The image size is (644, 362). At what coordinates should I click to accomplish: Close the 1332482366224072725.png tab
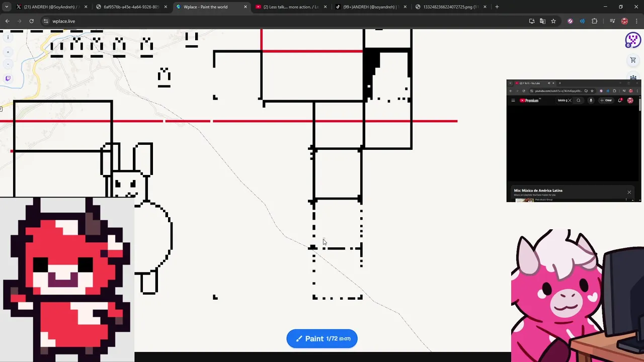click(x=485, y=7)
